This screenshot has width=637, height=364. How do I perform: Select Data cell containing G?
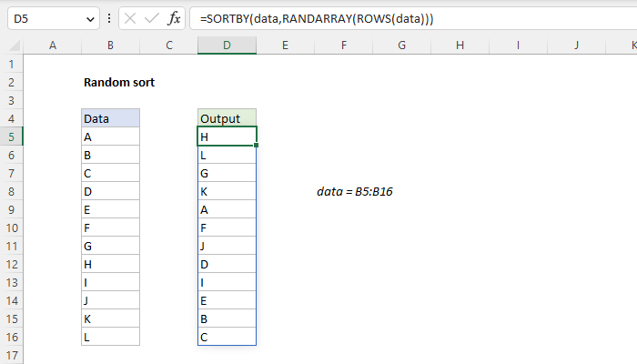[110, 246]
